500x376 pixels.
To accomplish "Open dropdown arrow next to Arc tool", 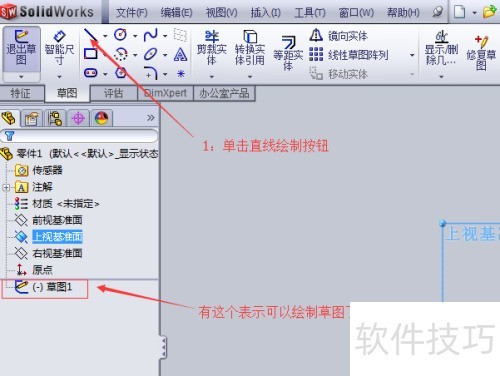I will point(135,55).
